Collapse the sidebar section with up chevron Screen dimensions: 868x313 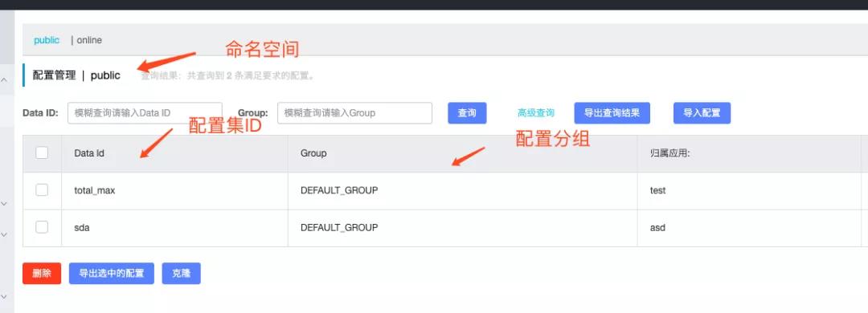4,81
